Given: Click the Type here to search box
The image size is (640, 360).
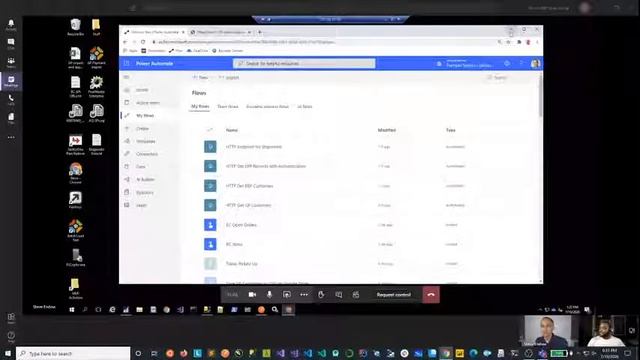Looking at the screenshot, I should coord(73,353).
